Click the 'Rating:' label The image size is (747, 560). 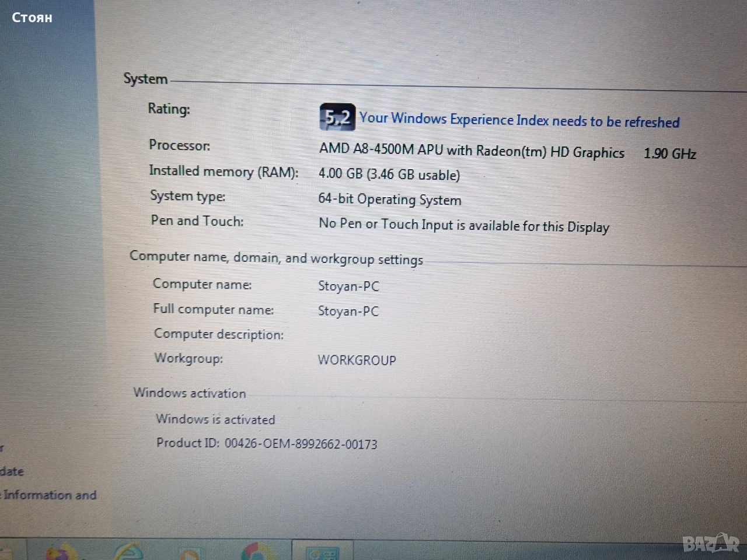169,108
